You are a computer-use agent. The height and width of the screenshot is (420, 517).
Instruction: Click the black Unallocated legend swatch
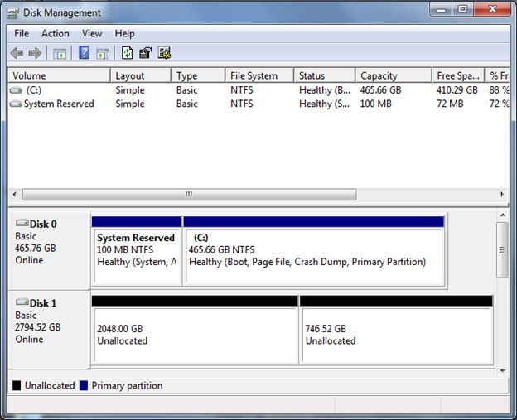click(17, 385)
